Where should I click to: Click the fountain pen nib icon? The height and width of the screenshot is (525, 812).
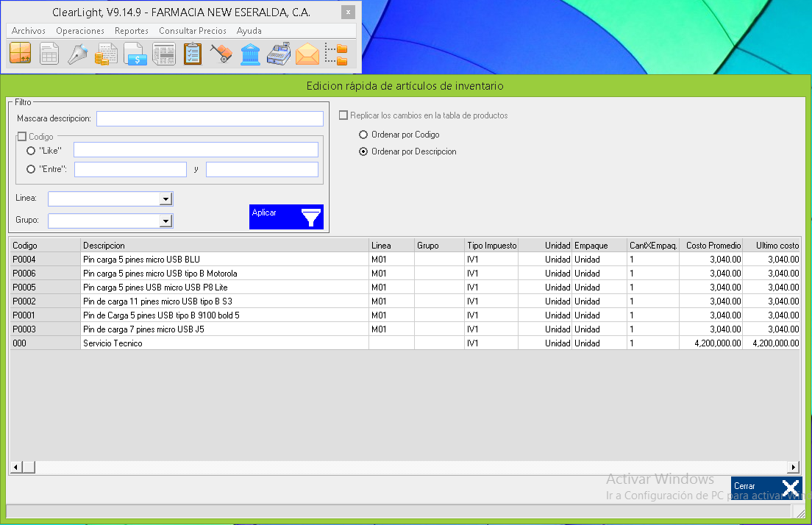point(77,54)
